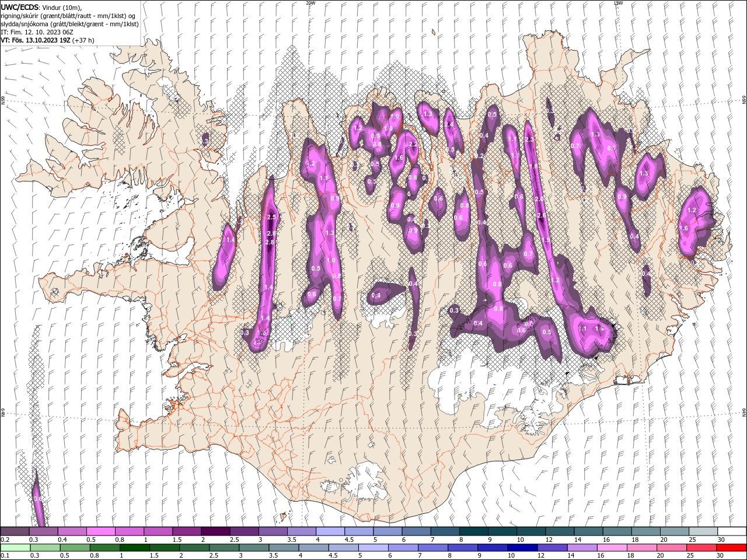Select the dark teal swatch labeled 8 in purple row
Viewport: 747px width, 560px height.
tap(473, 531)
